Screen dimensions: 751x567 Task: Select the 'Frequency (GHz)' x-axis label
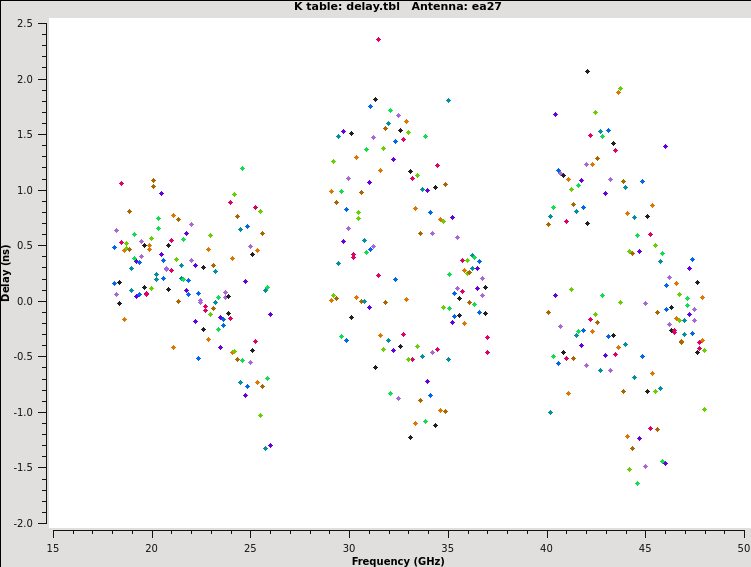click(398, 561)
